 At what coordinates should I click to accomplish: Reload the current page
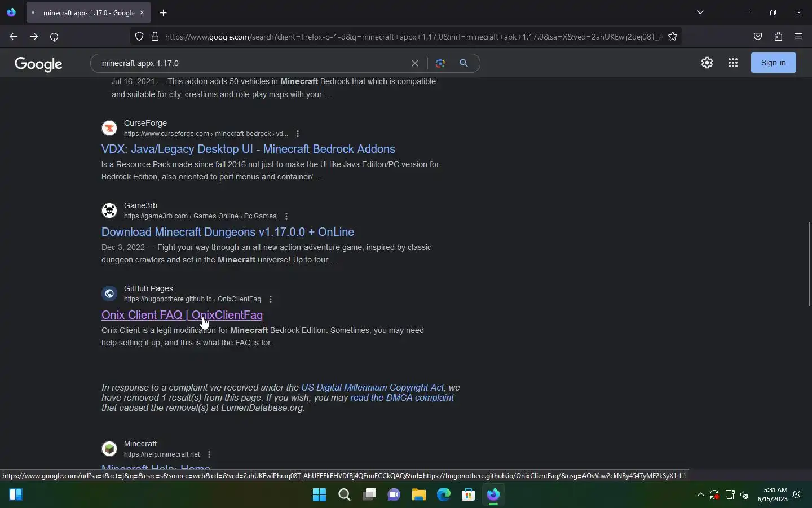coord(54,37)
